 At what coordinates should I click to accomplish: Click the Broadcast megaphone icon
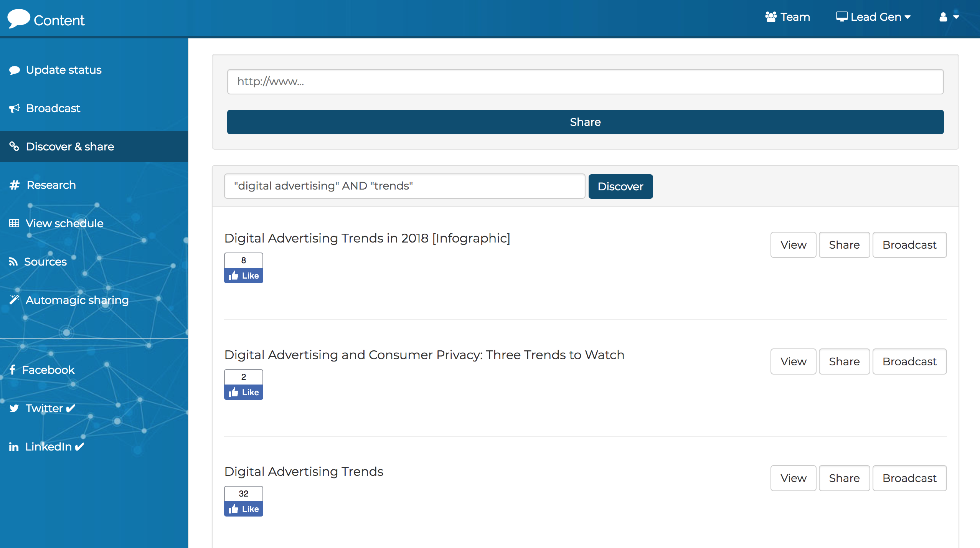click(15, 108)
